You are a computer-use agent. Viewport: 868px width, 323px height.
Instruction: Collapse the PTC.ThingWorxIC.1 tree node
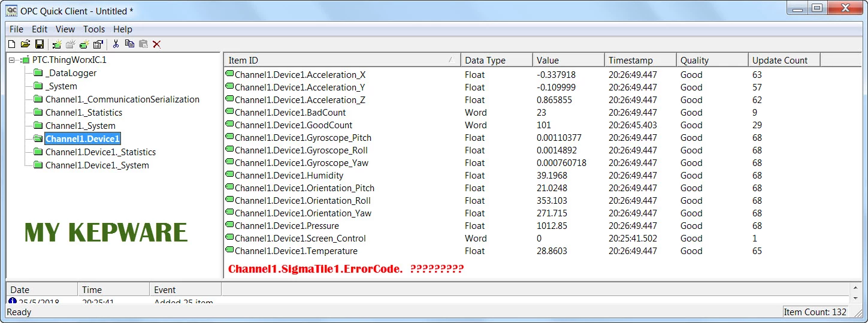pos(12,60)
